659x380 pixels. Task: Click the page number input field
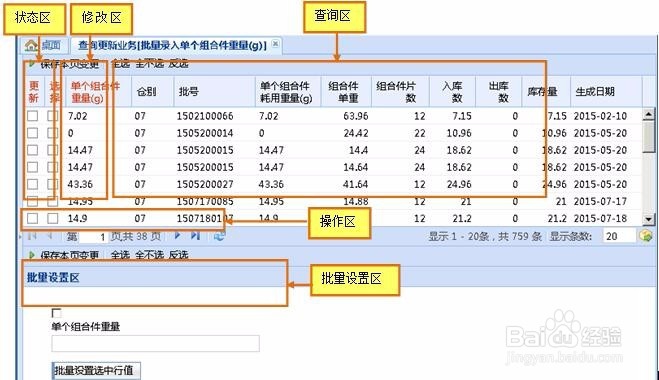[93, 237]
